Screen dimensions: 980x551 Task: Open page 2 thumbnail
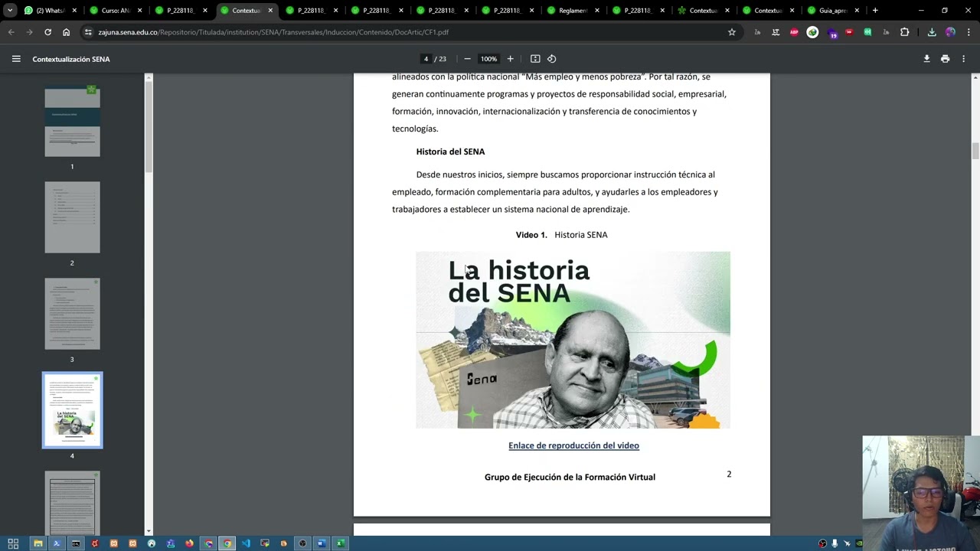72,217
